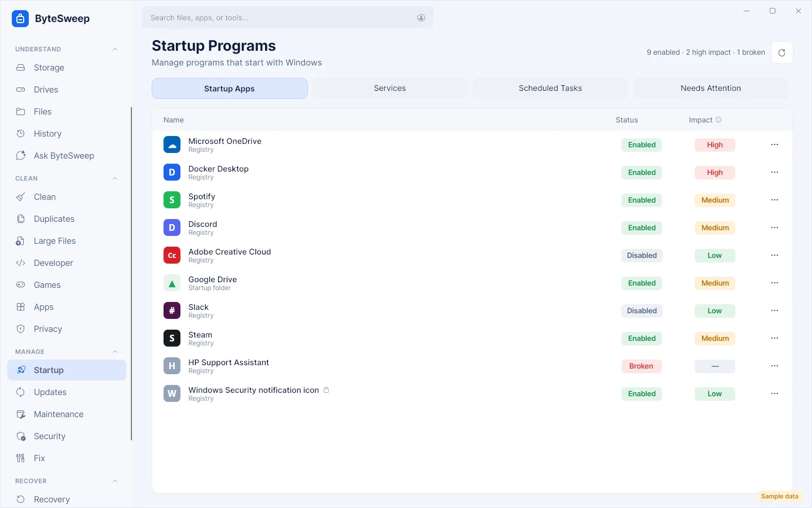Screen dimensions: 812x508
Task: Toggle Google Drive Enabled status
Action: tap(642, 283)
